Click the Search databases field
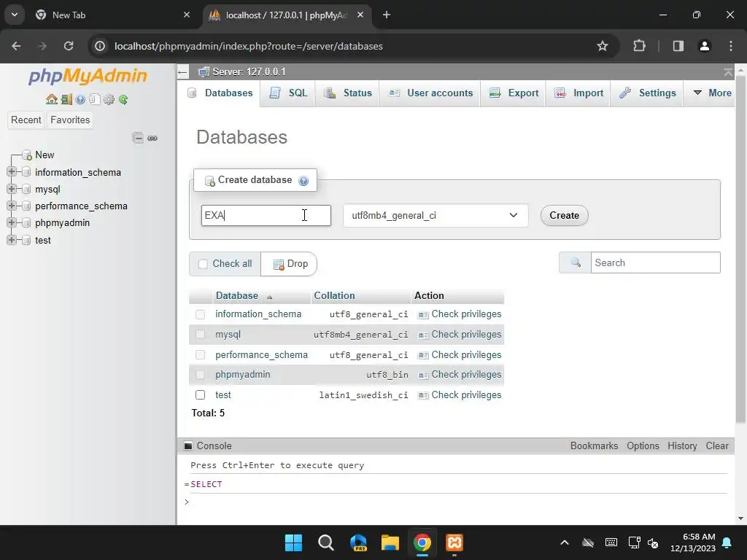Viewport: 747px width, 560px height. tap(656, 262)
